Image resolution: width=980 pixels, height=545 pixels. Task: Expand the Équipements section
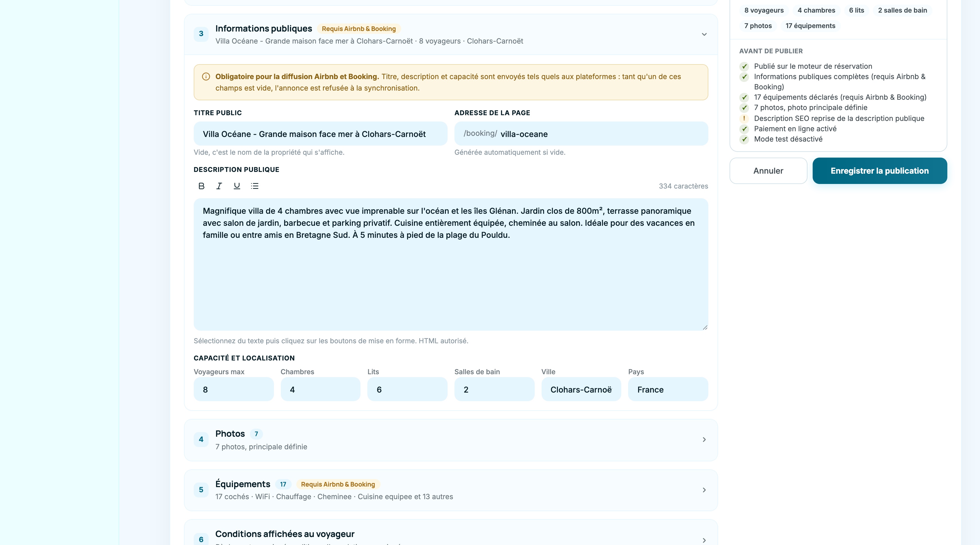pos(704,490)
